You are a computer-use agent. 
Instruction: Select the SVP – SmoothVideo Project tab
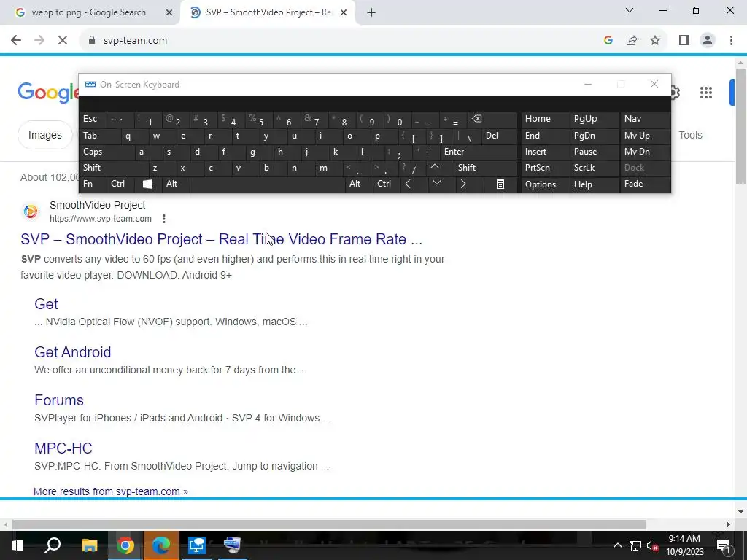pyautogui.click(x=269, y=12)
